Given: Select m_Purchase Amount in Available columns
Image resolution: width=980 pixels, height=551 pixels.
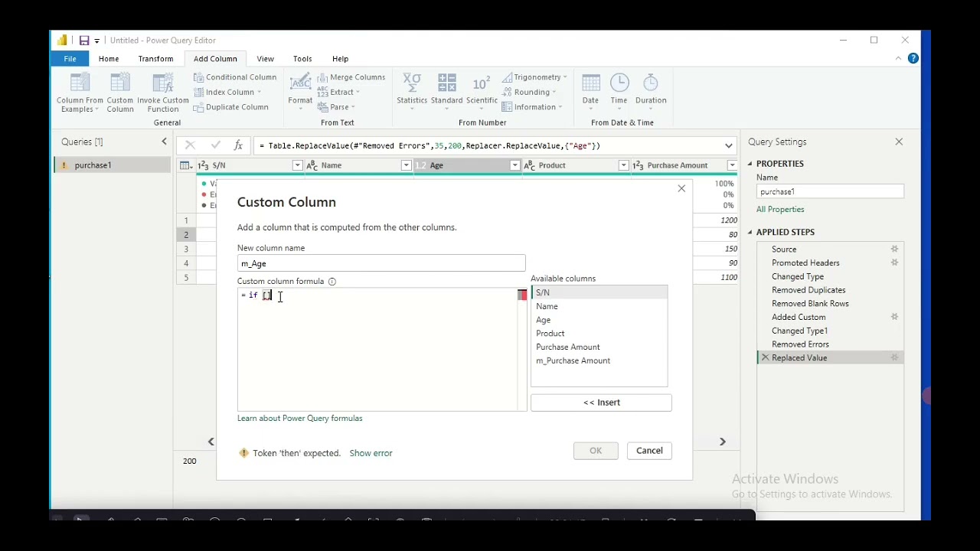Looking at the screenshot, I should 599,360.
